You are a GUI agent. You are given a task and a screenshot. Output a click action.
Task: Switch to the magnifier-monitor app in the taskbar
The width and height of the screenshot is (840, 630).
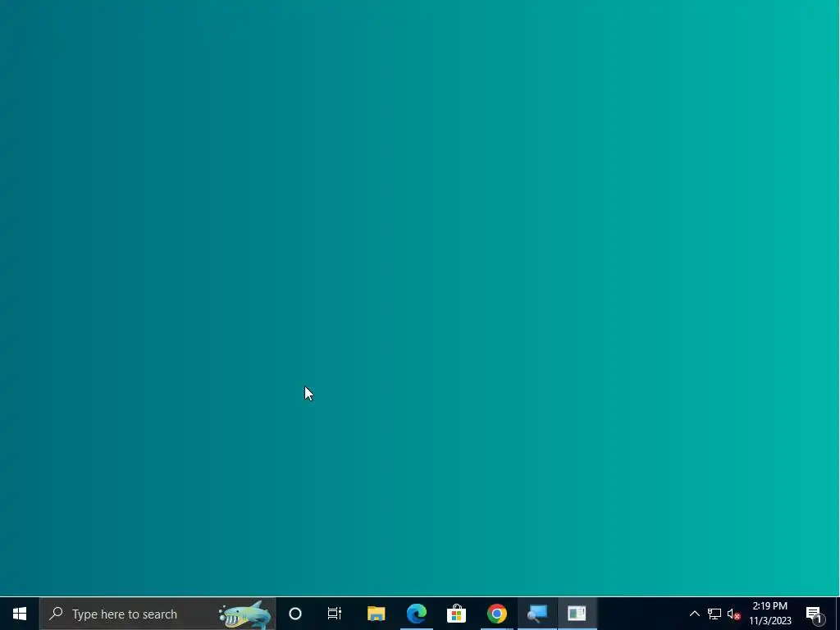pos(536,614)
